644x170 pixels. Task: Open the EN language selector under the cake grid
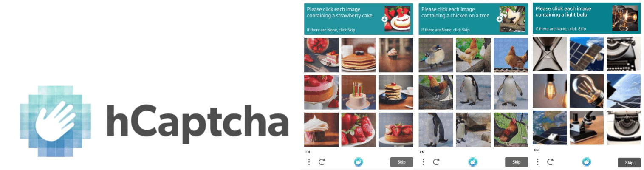(307, 152)
